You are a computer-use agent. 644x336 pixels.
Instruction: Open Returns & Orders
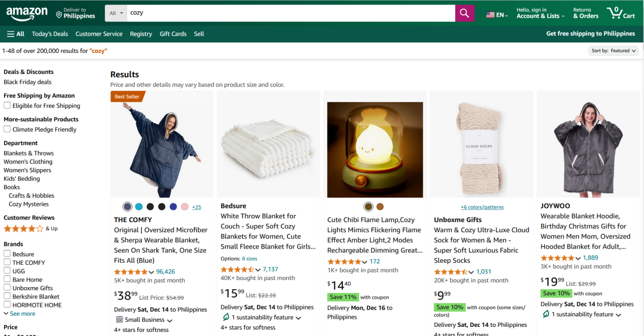(586, 13)
